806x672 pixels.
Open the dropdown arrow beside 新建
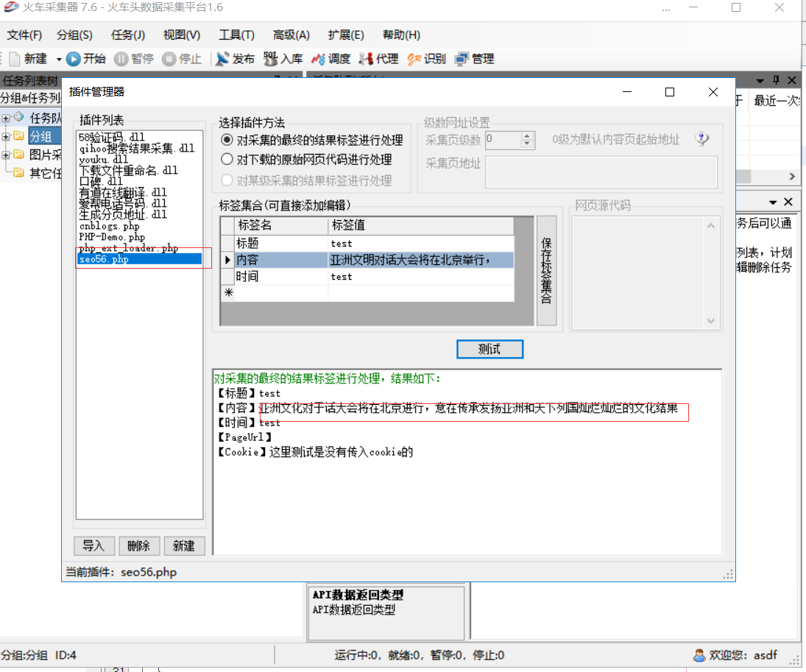click(59, 59)
